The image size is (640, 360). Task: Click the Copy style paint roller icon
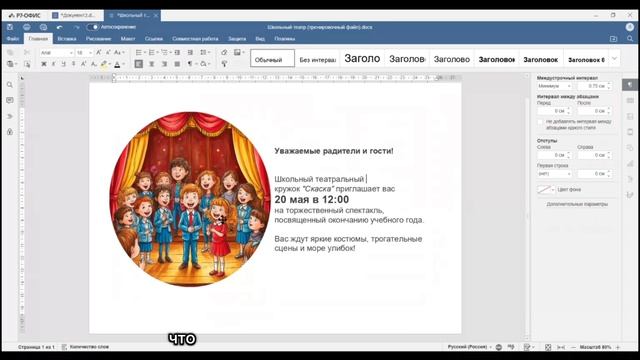[x=224, y=64]
